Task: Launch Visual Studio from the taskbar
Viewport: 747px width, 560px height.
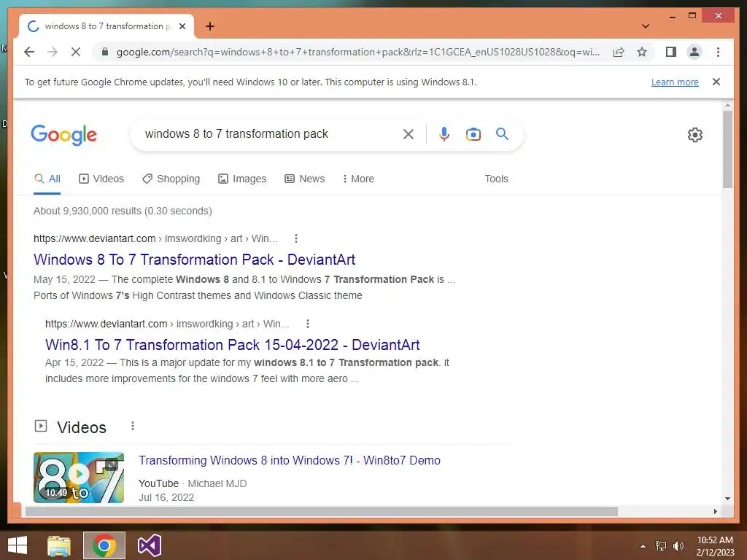Action: (x=149, y=545)
